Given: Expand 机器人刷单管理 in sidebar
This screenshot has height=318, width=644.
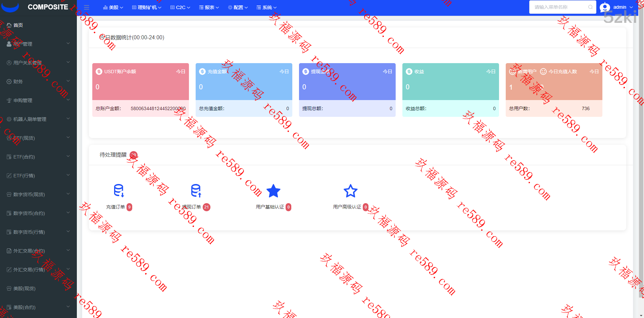Looking at the screenshot, I should (x=38, y=119).
